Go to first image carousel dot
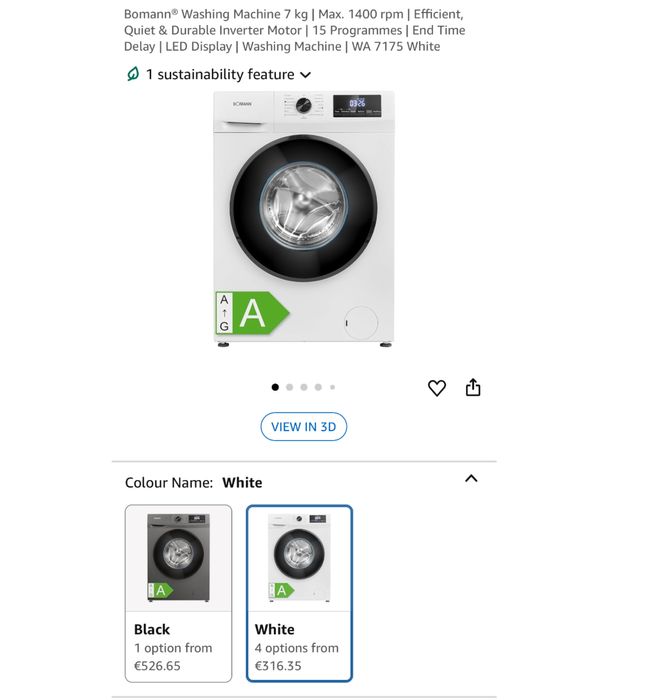This screenshot has width=646, height=700. click(276, 387)
